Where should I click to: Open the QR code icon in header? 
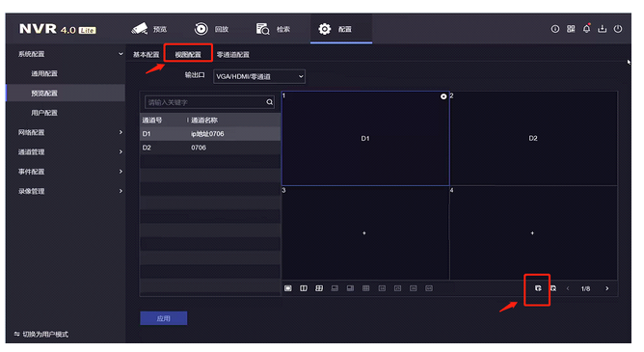pos(571,29)
